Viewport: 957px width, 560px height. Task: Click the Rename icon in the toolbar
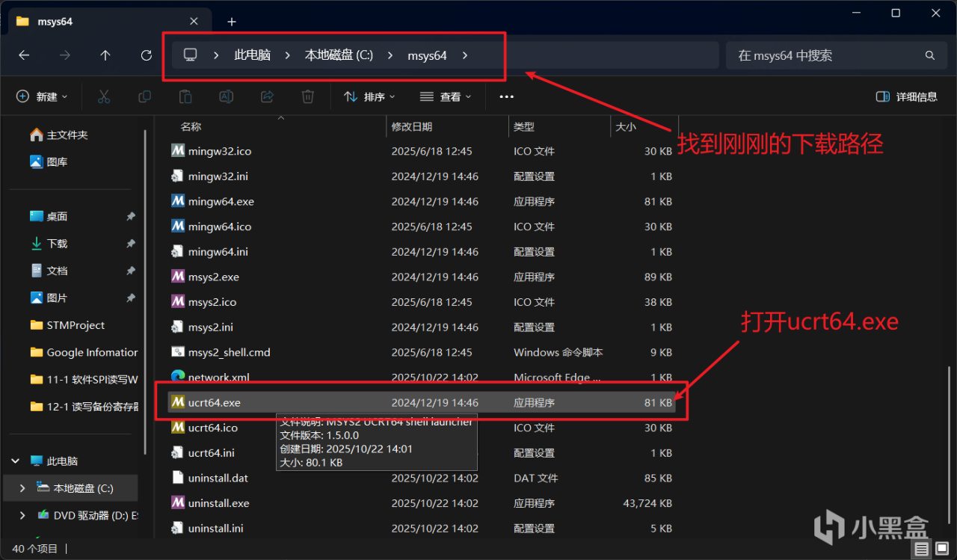click(226, 96)
